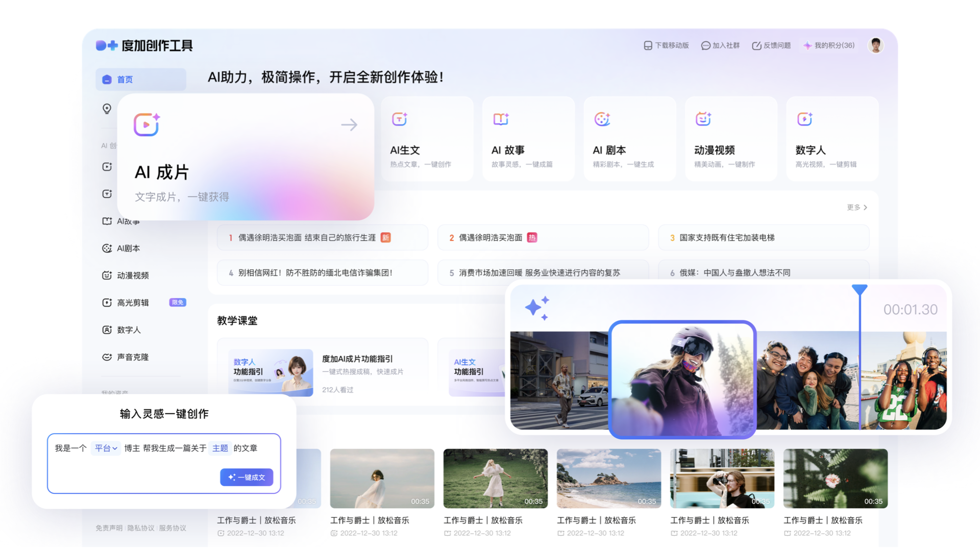Image resolution: width=980 pixels, height=551 pixels.
Task: Click the AI 剧本 card icon
Action: [602, 119]
